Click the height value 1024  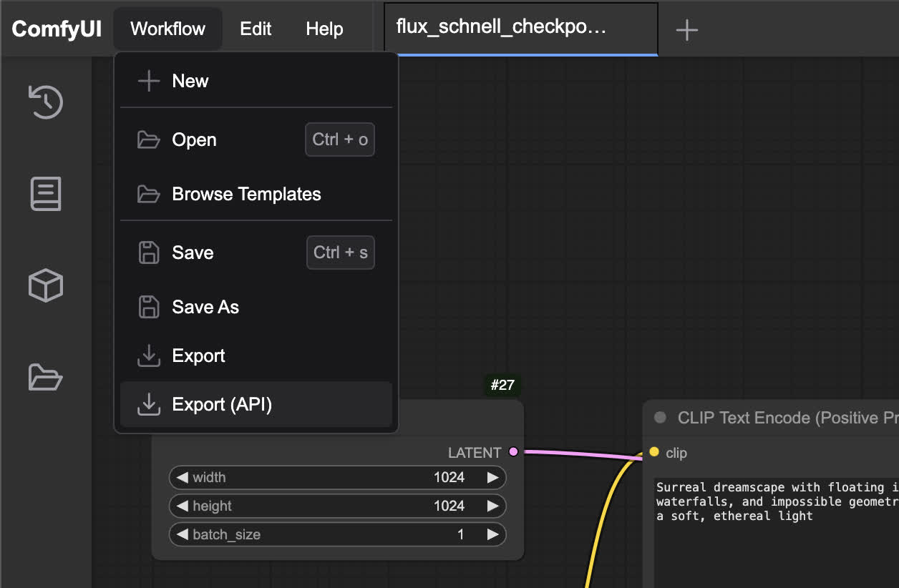click(x=449, y=506)
